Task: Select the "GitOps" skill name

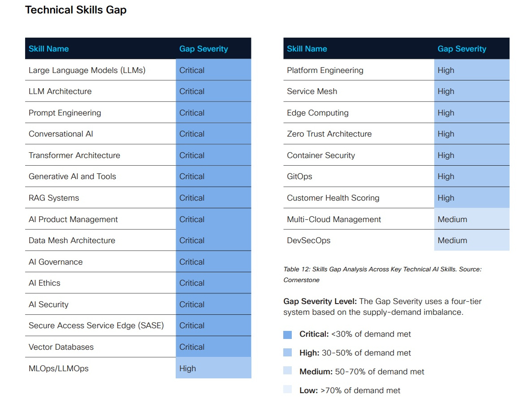Action: coord(299,176)
